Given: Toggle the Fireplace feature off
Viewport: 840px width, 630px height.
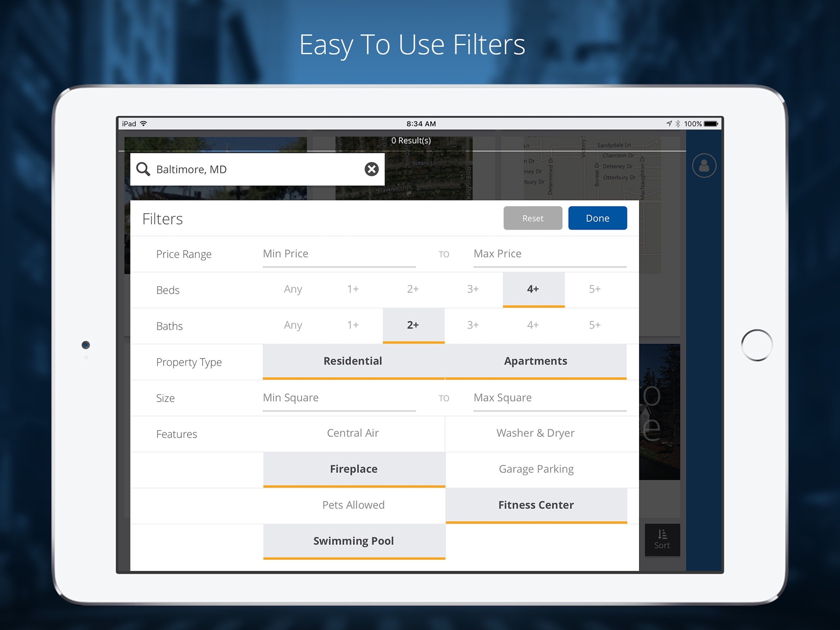Looking at the screenshot, I should pos(354,469).
